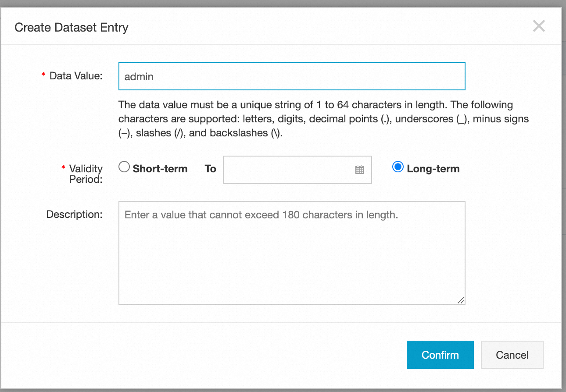
Task: Click the Description text area
Action: click(292, 253)
